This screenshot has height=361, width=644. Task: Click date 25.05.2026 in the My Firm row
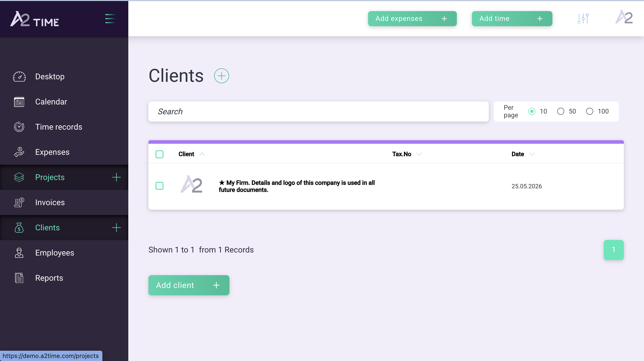tap(527, 186)
